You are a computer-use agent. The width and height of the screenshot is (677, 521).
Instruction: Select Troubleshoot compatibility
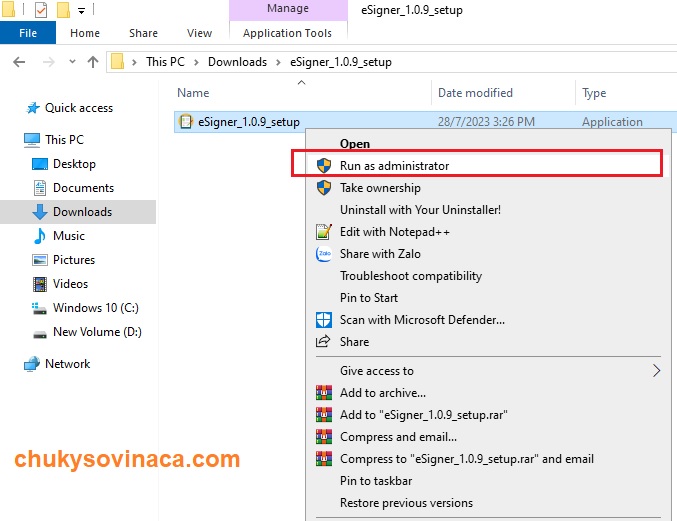[488, 276]
